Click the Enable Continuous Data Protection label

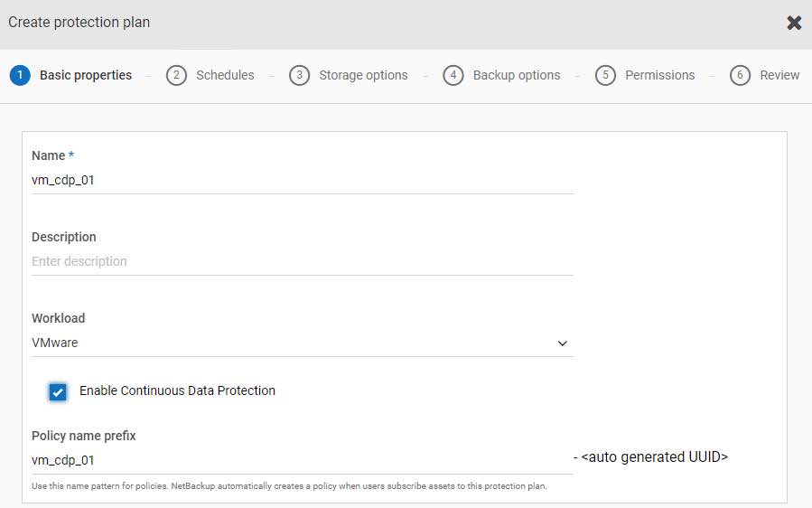pos(177,390)
